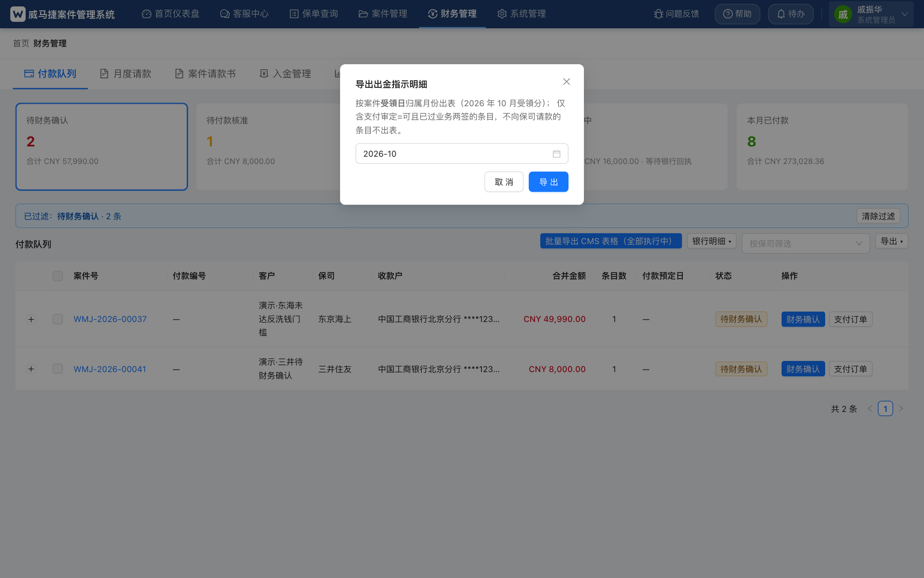Image resolution: width=924 pixels, height=578 pixels.
Task: Click the blue 导出 button in the dialog
Action: pos(548,182)
